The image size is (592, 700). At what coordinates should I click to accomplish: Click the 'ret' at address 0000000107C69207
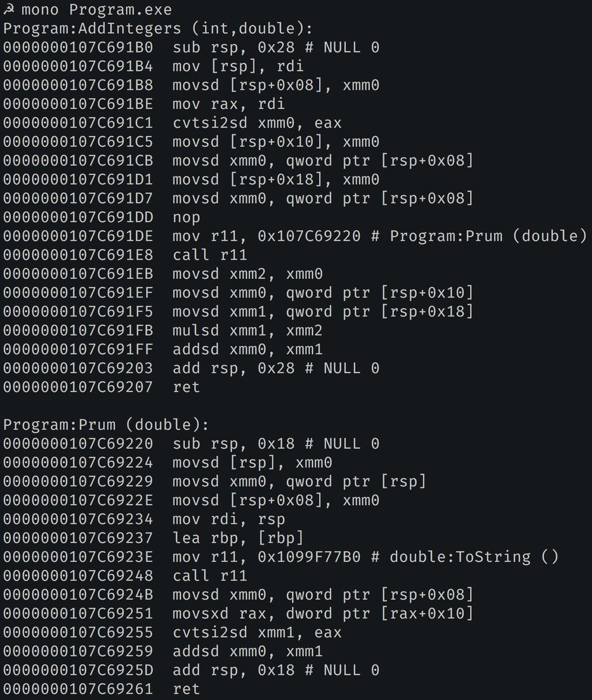[x=187, y=387]
